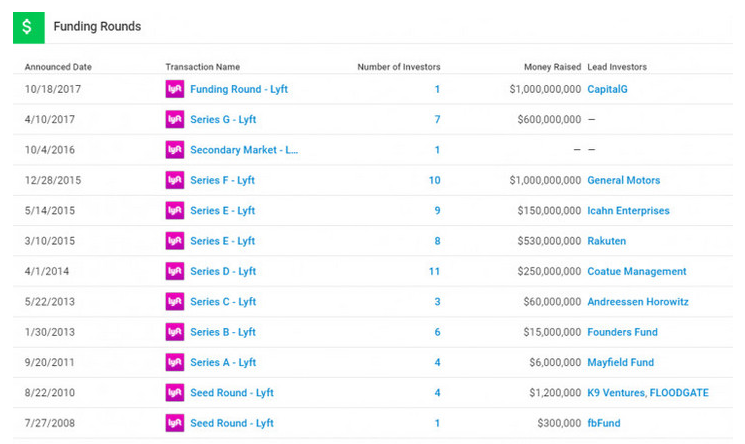
Task: Click the Announced Date column header
Action: click(x=58, y=67)
